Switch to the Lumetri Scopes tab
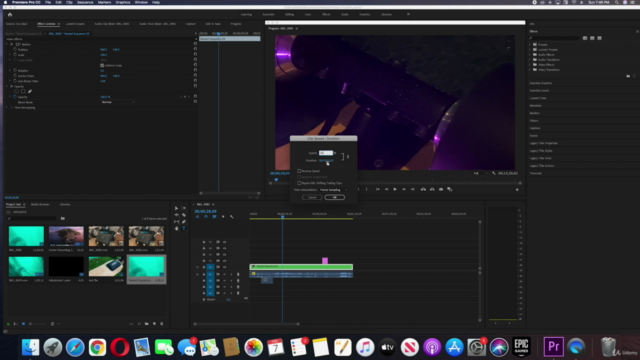The image size is (640, 360). coord(75,24)
